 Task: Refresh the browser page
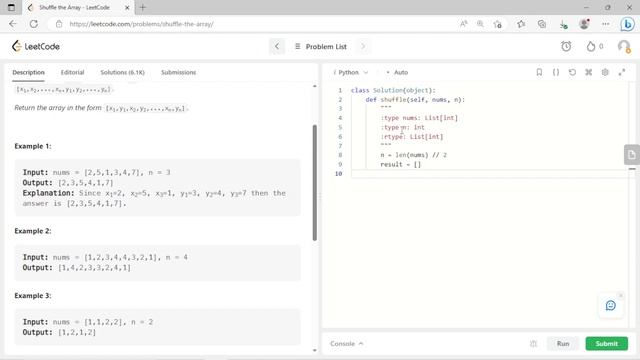pos(33,24)
